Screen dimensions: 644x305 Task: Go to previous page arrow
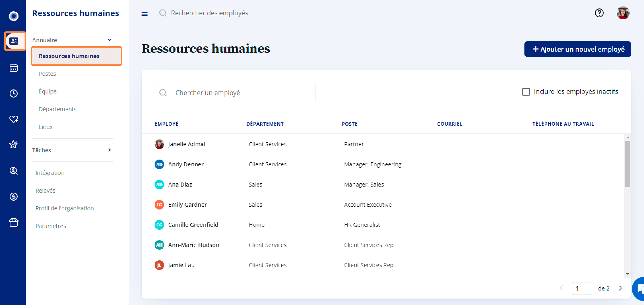coord(561,288)
